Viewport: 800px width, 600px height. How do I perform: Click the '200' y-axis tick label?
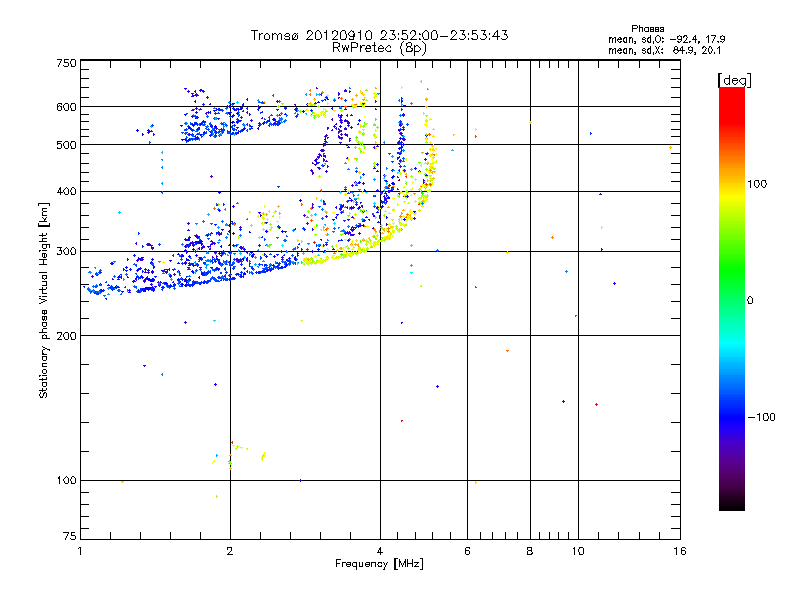66,336
